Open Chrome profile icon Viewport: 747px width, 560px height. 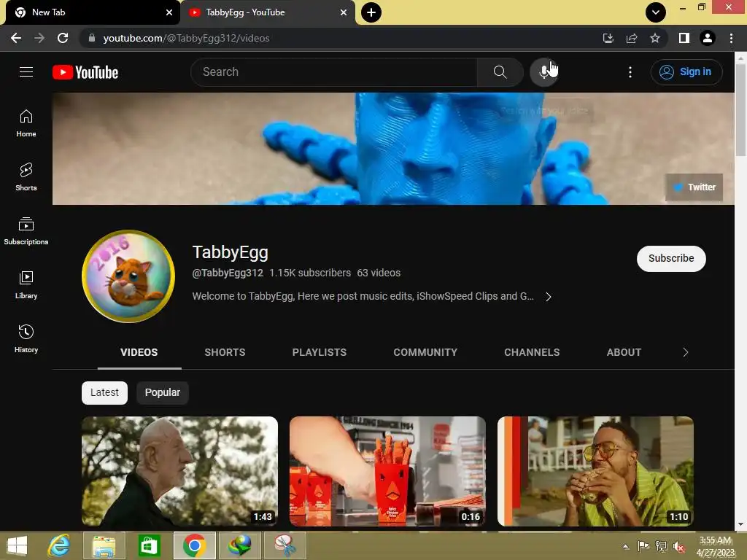(x=708, y=38)
